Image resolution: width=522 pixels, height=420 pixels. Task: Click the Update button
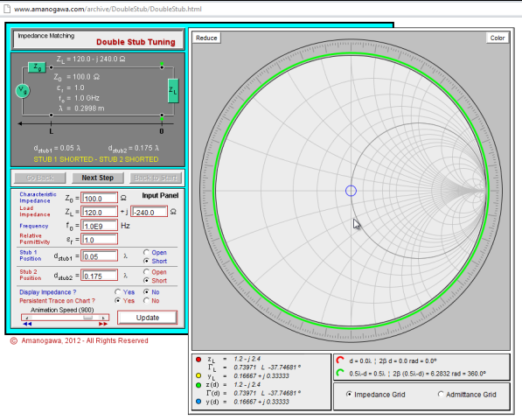tap(148, 318)
